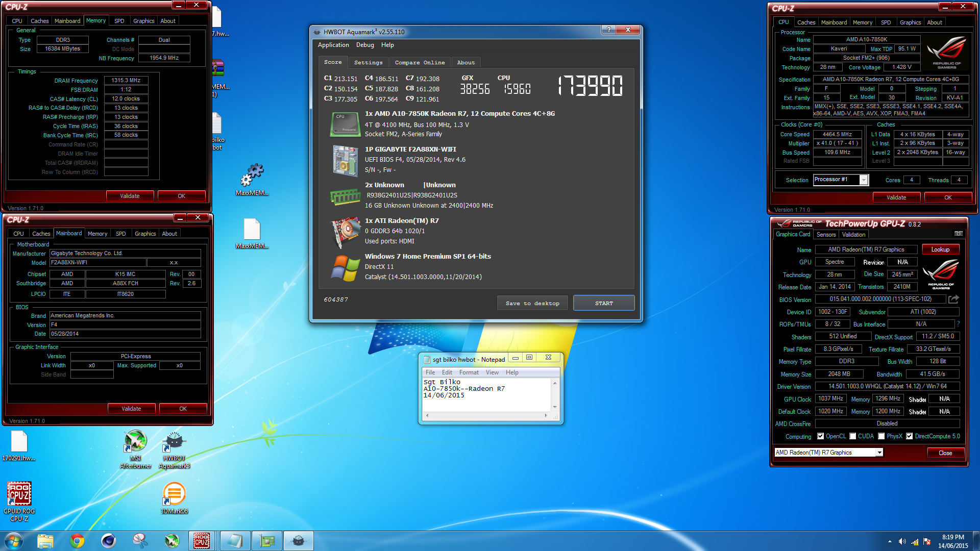The image size is (980, 551).
Task: Open the CPUID ROG CPU-Z desktop shortcut
Action: [x=19, y=502]
